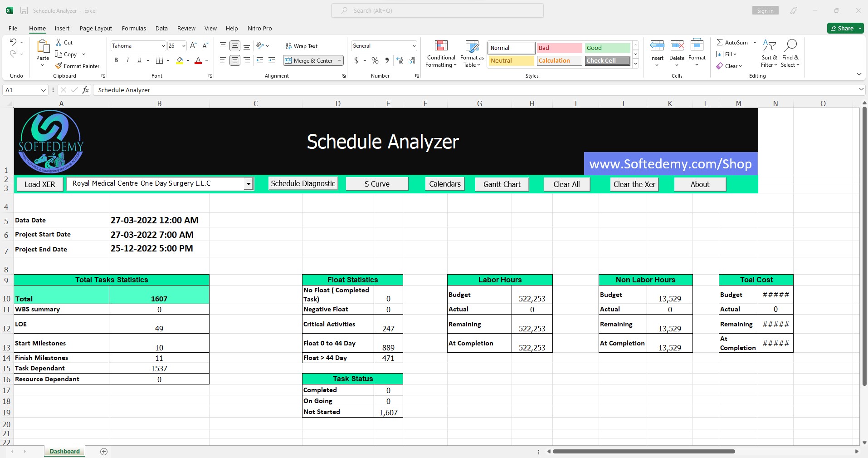Click the AutoSum sigma icon

(720, 42)
